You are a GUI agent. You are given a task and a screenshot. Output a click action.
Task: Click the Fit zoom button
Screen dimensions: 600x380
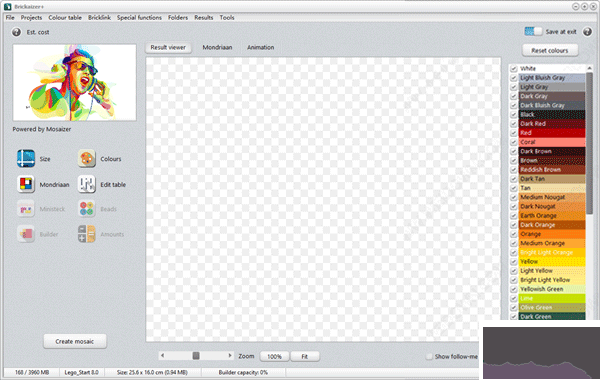305,356
